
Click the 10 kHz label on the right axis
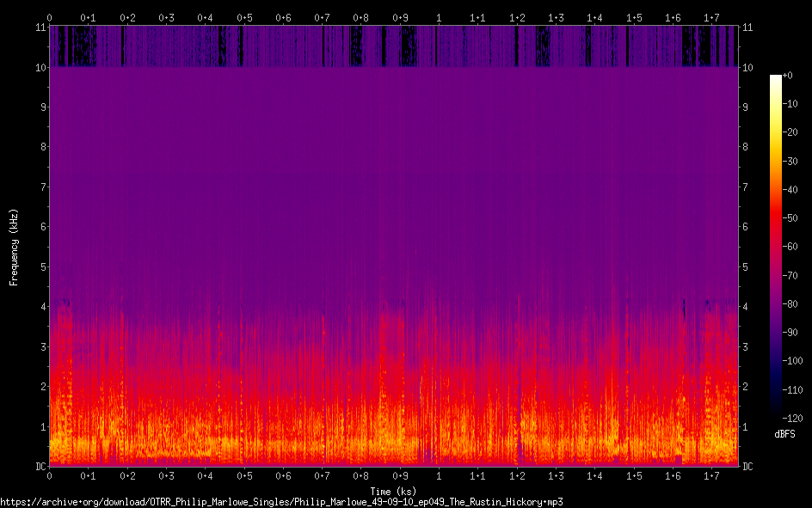pos(747,67)
